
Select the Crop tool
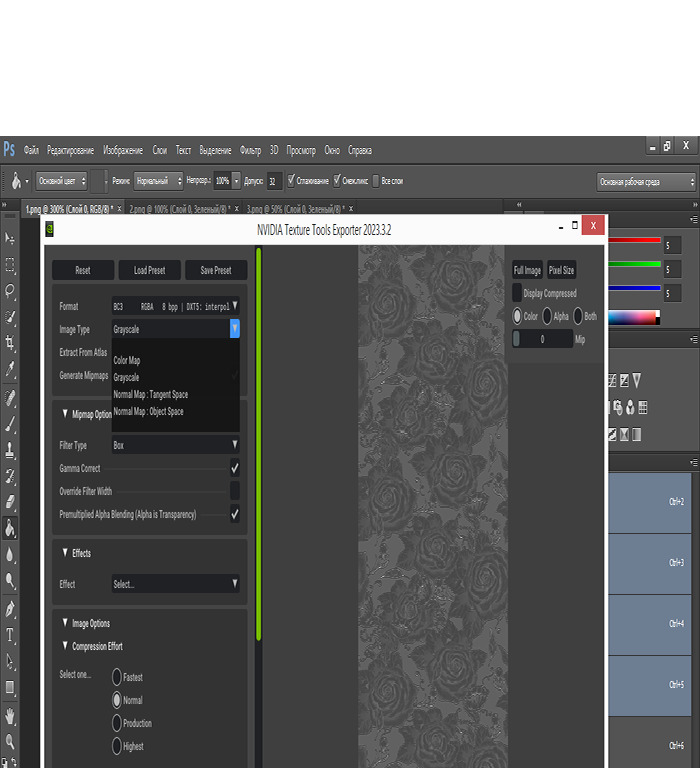pos(10,342)
